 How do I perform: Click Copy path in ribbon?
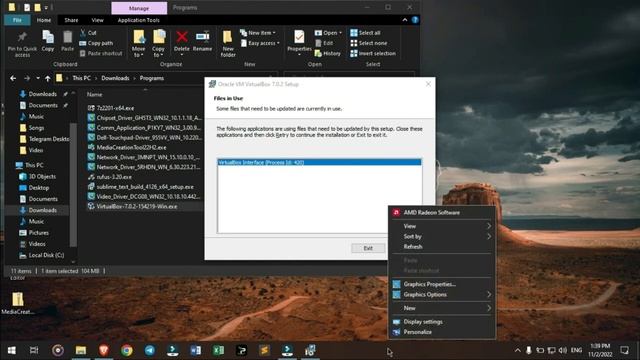pos(96,43)
